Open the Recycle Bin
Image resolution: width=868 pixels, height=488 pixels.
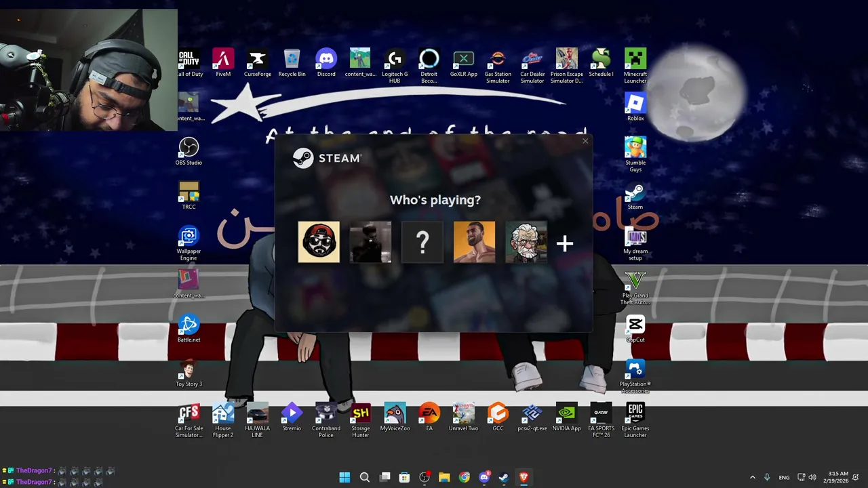click(x=292, y=63)
